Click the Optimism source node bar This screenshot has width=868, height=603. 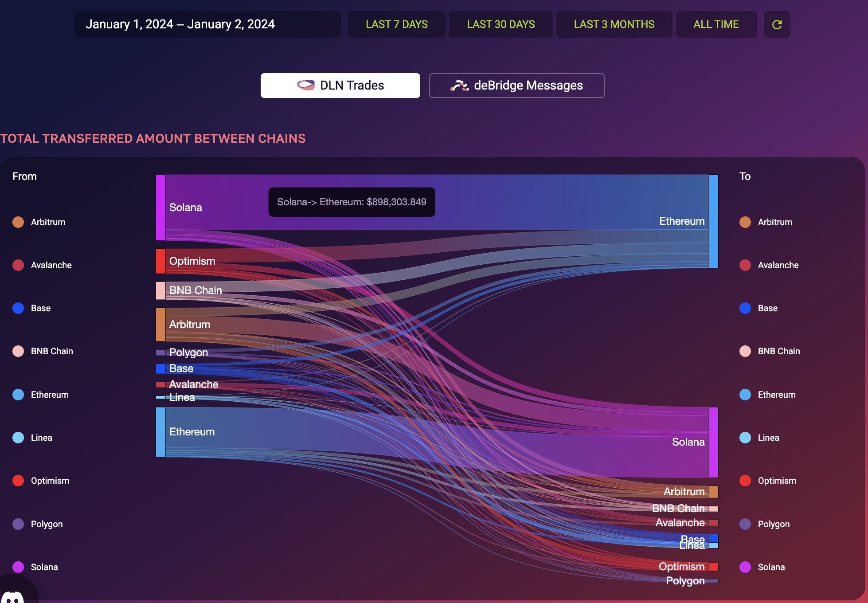pos(160,261)
